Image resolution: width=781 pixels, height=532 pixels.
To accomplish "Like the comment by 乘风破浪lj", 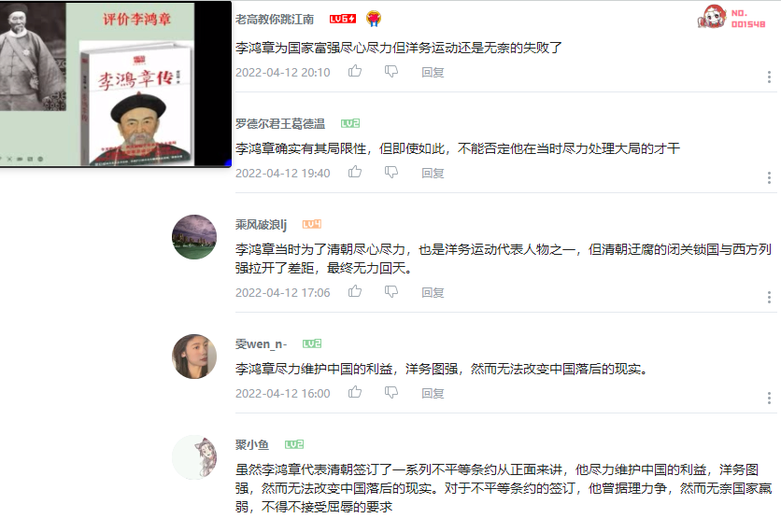I will click(x=355, y=291).
